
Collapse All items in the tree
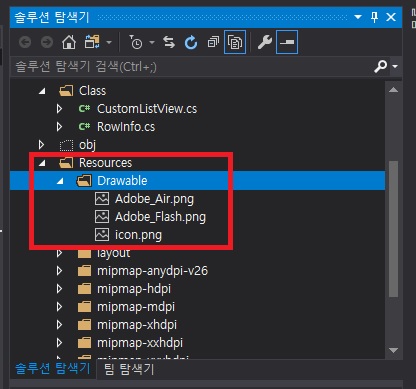(x=213, y=42)
